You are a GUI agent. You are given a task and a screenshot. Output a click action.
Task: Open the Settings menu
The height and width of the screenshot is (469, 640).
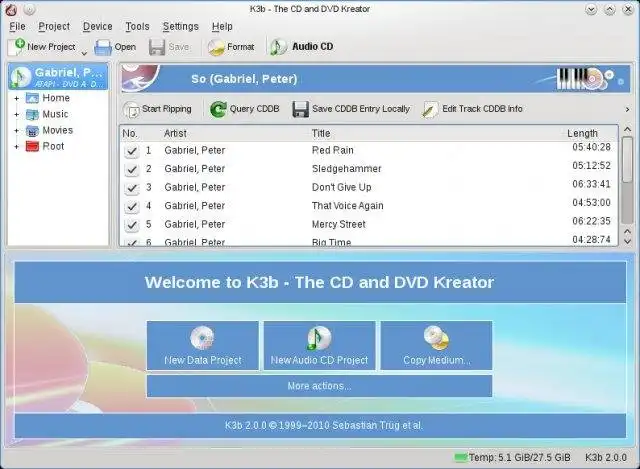[x=180, y=27]
